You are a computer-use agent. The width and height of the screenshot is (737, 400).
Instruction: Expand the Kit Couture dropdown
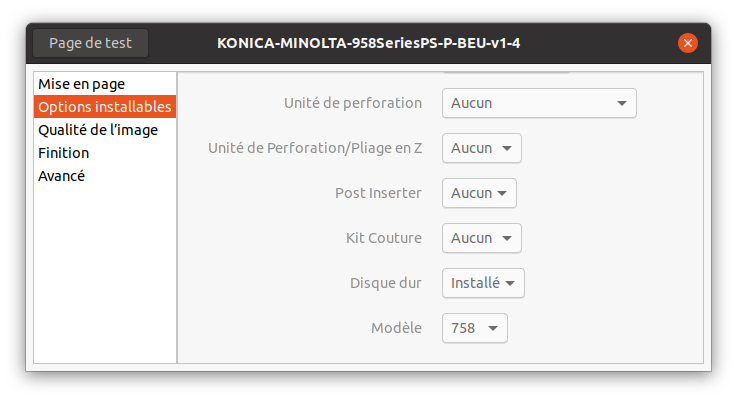482,238
